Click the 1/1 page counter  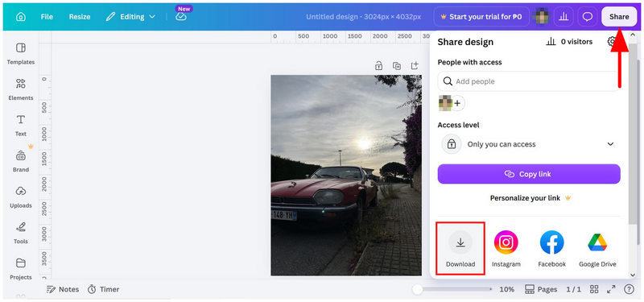(574, 289)
